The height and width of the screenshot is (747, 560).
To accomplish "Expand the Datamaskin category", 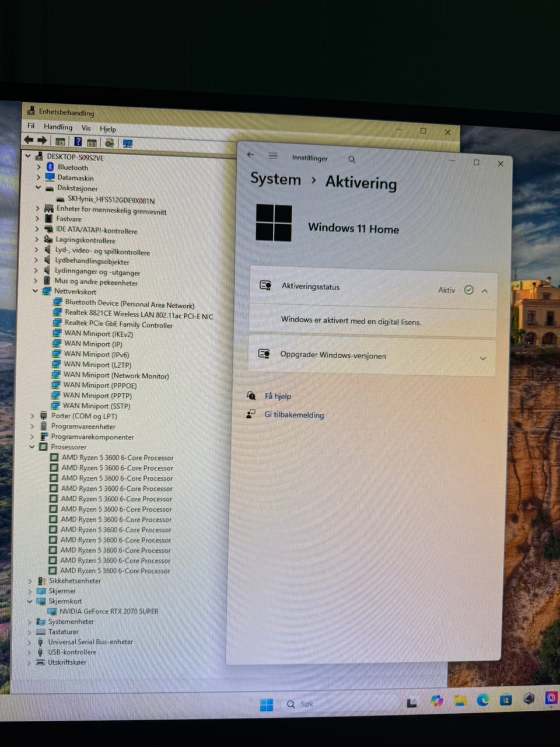I will pos(38,177).
